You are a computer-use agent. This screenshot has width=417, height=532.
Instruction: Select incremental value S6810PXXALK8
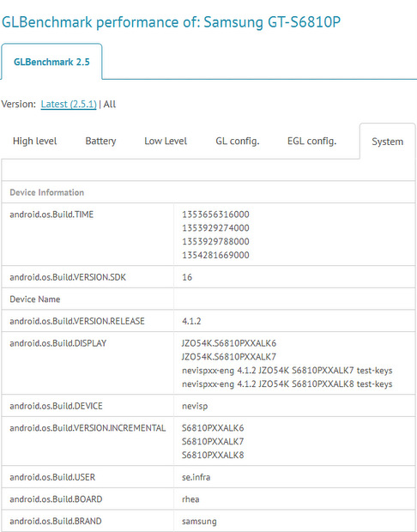pyautogui.click(x=213, y=455)
